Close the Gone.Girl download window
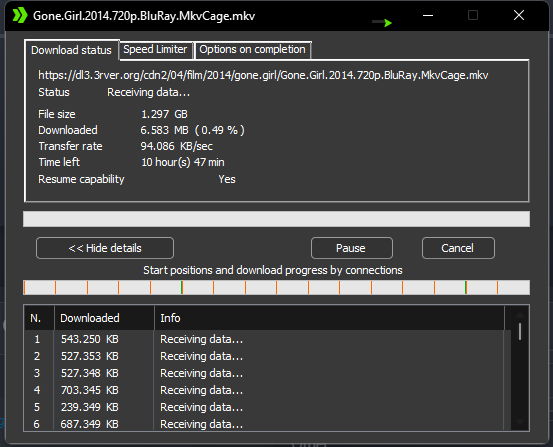 point(519,16)
